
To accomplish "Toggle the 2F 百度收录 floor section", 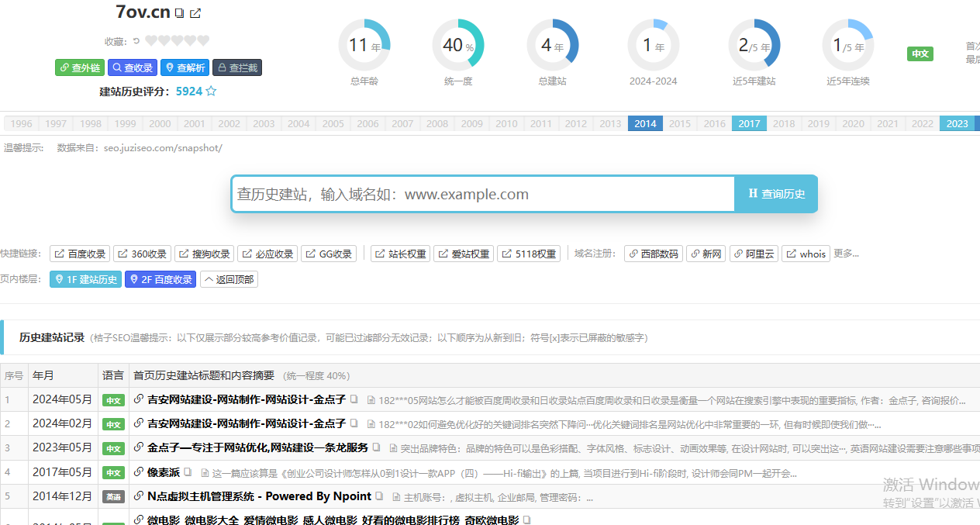I will 160,279.
